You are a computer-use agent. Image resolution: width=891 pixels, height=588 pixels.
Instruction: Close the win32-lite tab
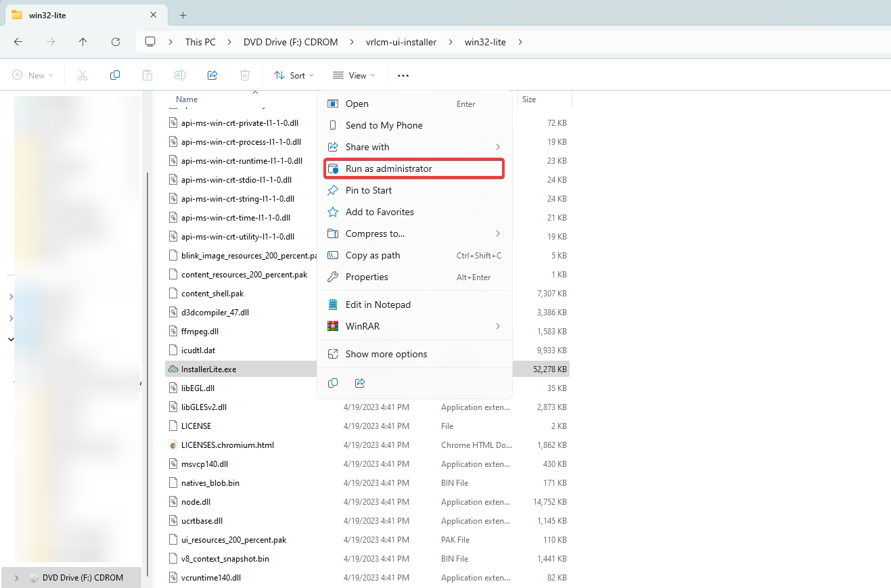(154, 15)
